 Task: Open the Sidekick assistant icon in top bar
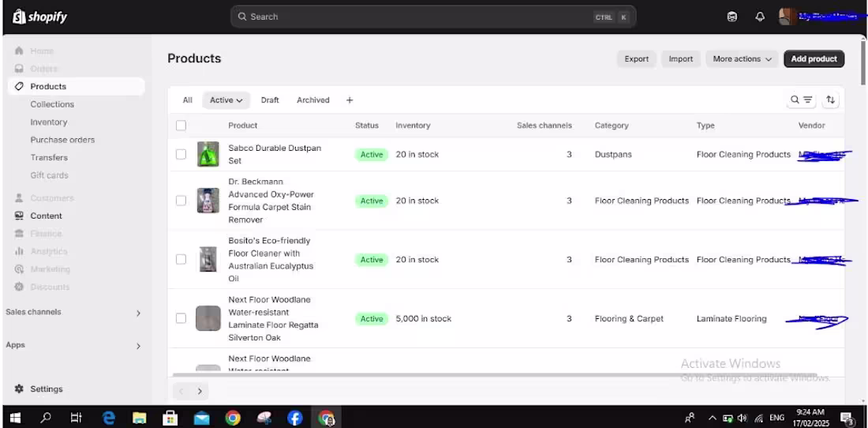tap(732, 17)
